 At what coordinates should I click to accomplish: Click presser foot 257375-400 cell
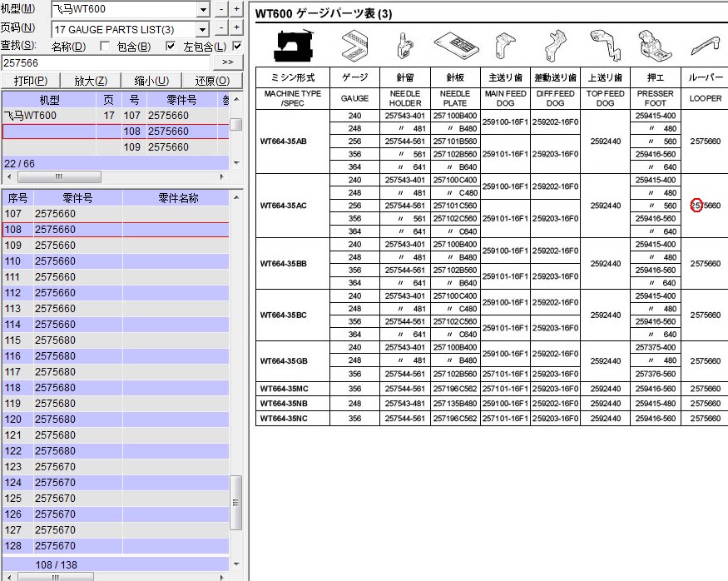click(x=655, y=347)
